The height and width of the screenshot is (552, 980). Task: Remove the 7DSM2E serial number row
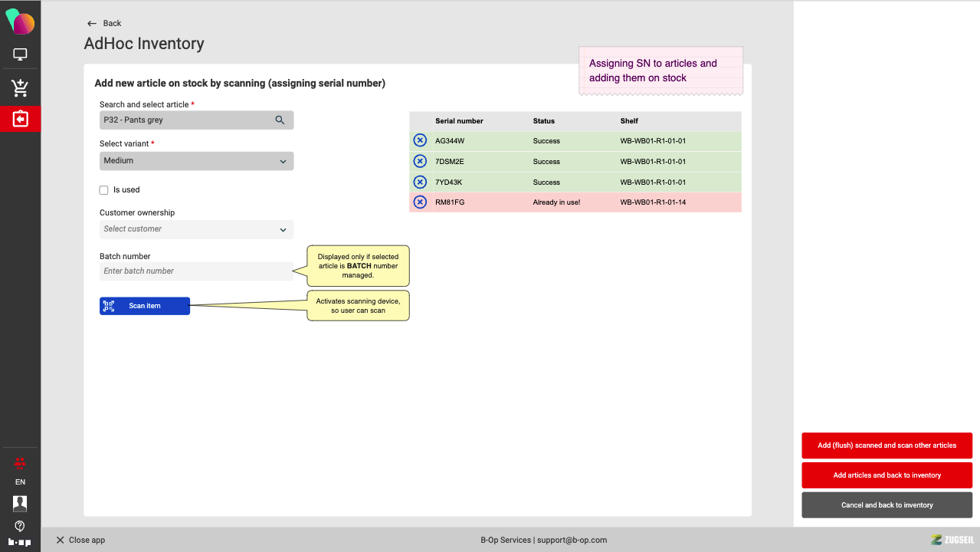420,161
